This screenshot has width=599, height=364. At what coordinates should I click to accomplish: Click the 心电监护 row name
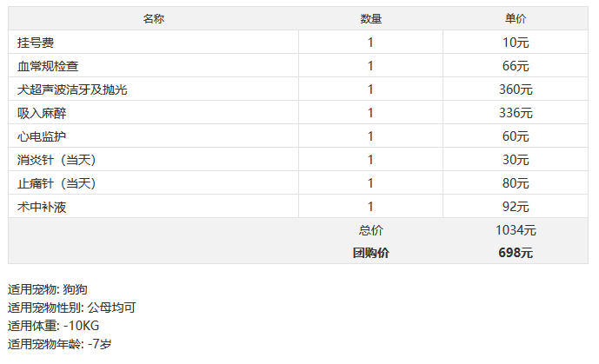click(42, 136)
